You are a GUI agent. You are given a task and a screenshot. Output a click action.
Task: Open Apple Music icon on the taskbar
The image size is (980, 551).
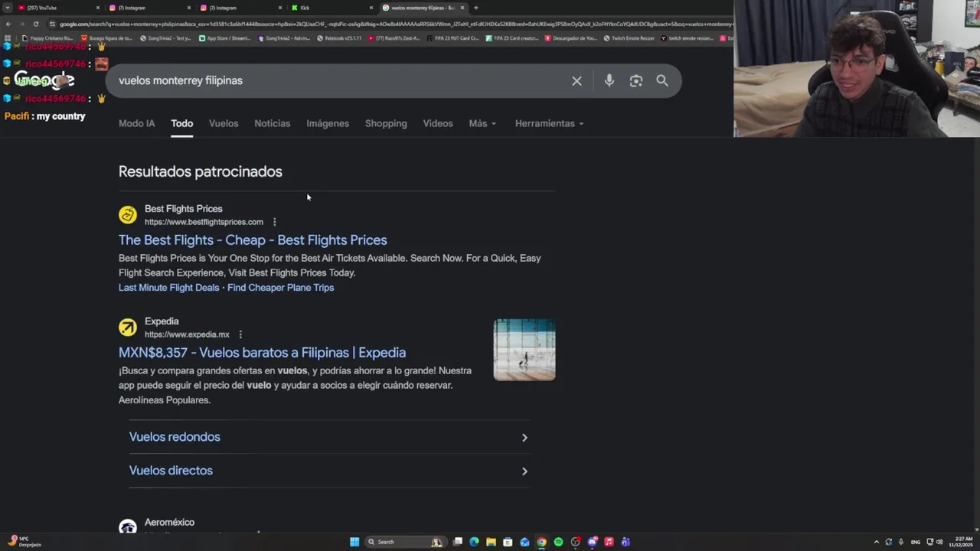(x=609, y=542)
